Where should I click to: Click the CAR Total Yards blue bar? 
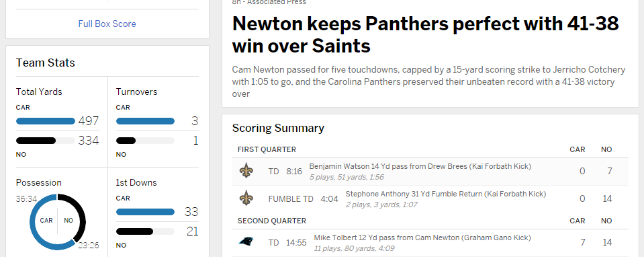click(46, 121)
